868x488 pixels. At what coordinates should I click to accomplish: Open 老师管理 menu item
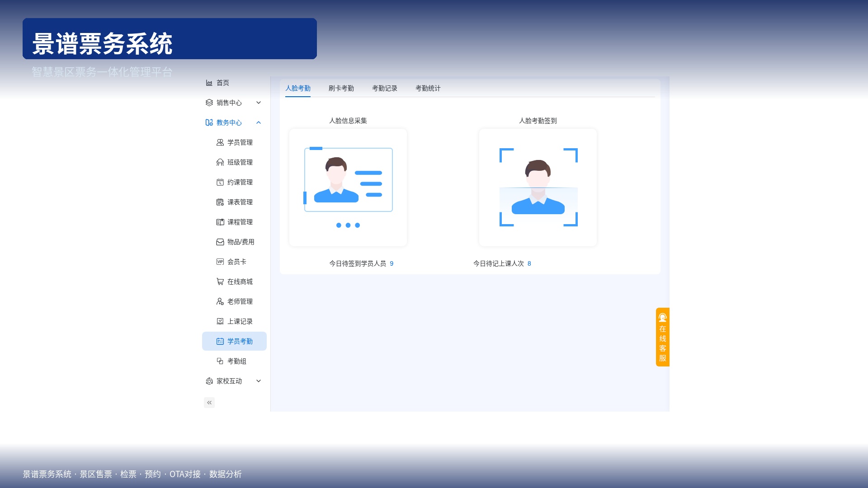(234, 301)
